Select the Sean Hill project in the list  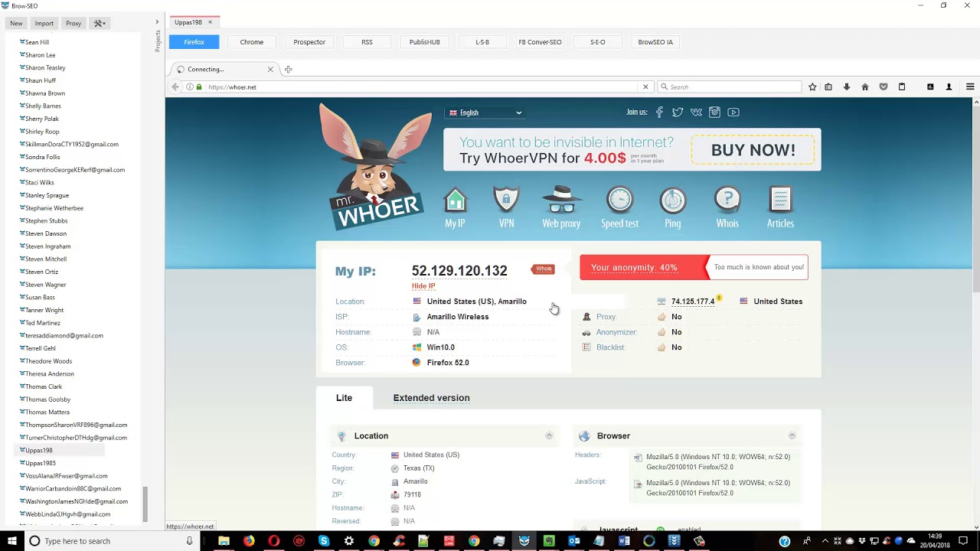click(37, 42)
